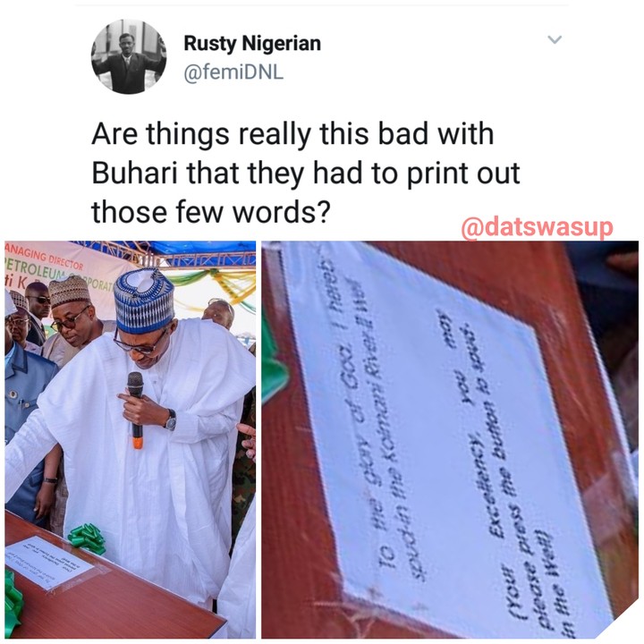
Task: Click the small printed paper in left photo
Action: pos(50,561)
